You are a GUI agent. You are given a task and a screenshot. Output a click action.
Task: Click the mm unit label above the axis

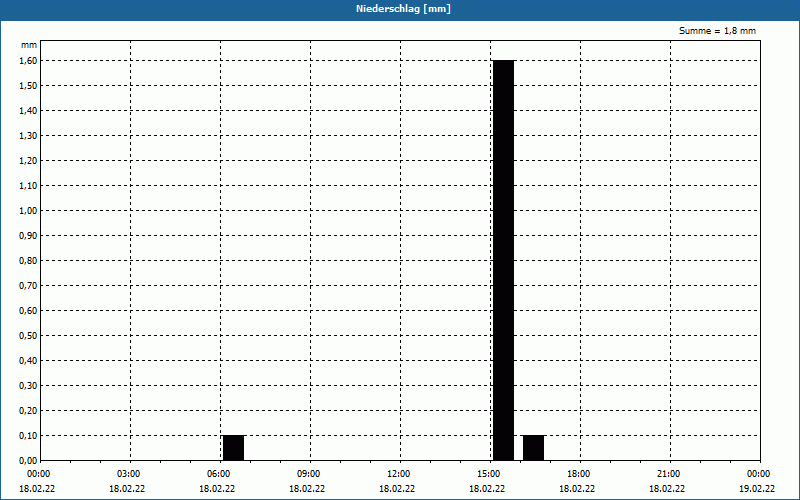[x=29, y=45]
